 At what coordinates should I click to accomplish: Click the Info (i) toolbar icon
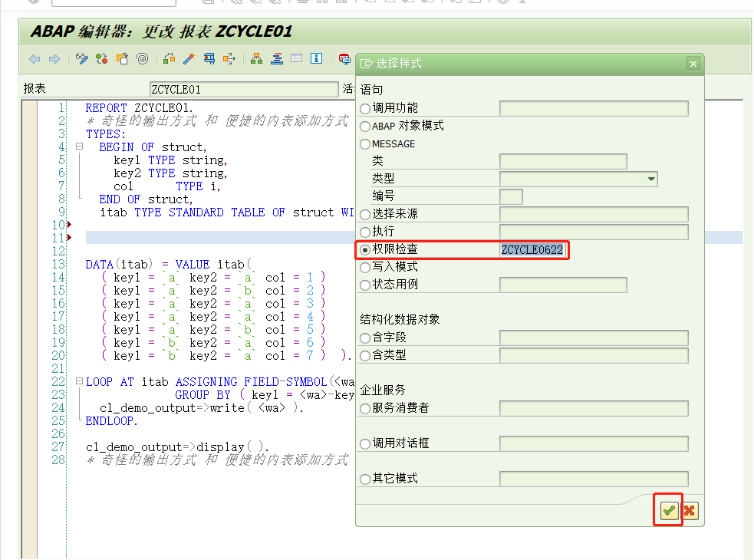pyautogui.click(x=317, y=58)
